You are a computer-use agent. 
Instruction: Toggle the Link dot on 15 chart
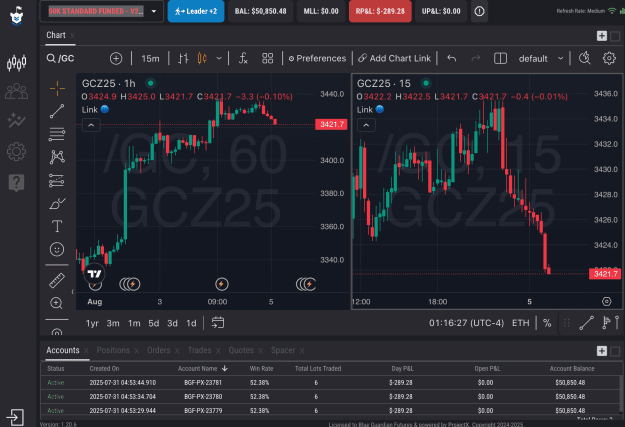click(380, 109)
